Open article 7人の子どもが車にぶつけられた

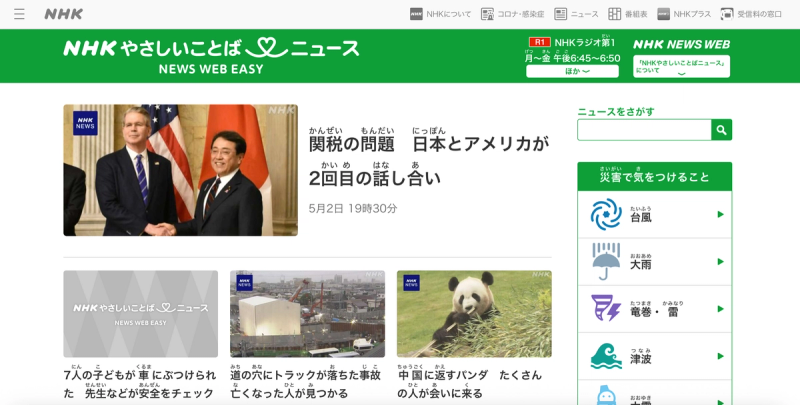[x=140, y=384]
